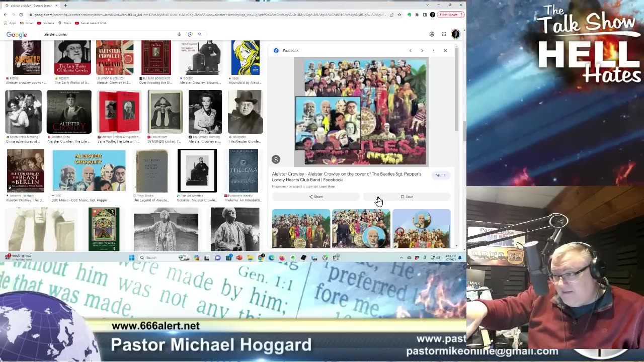644x362 pixels.
Task: Click the Save button under the image
Action: tap(407, 197)
